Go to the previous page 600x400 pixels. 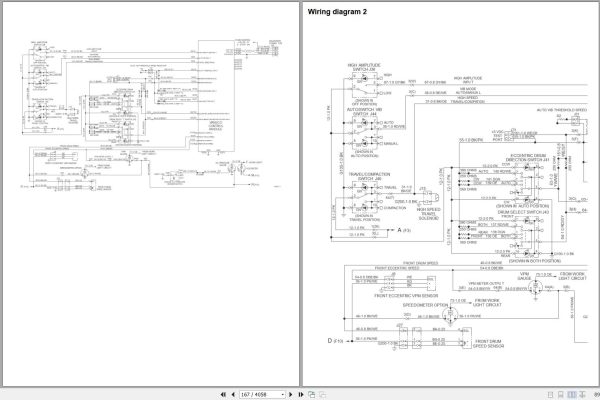point(233,394)
